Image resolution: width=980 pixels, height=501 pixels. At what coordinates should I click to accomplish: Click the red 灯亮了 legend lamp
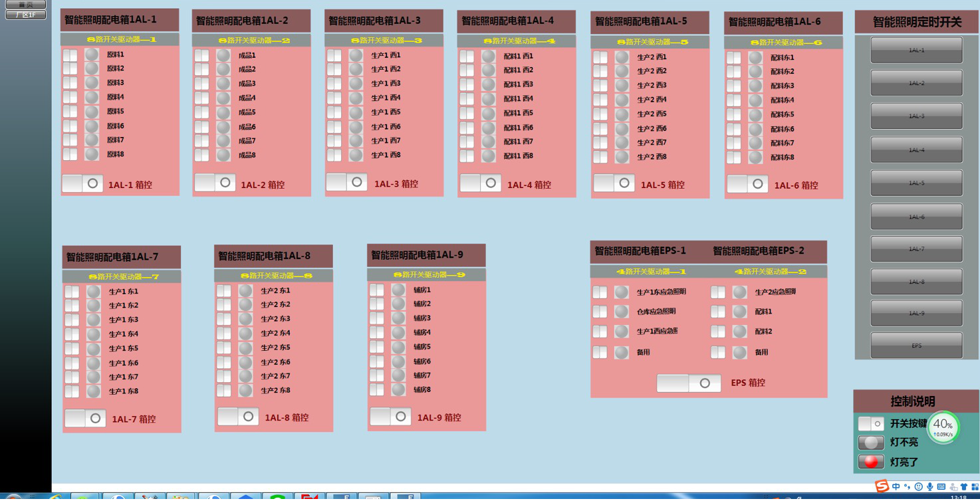[x=871, y=462]
